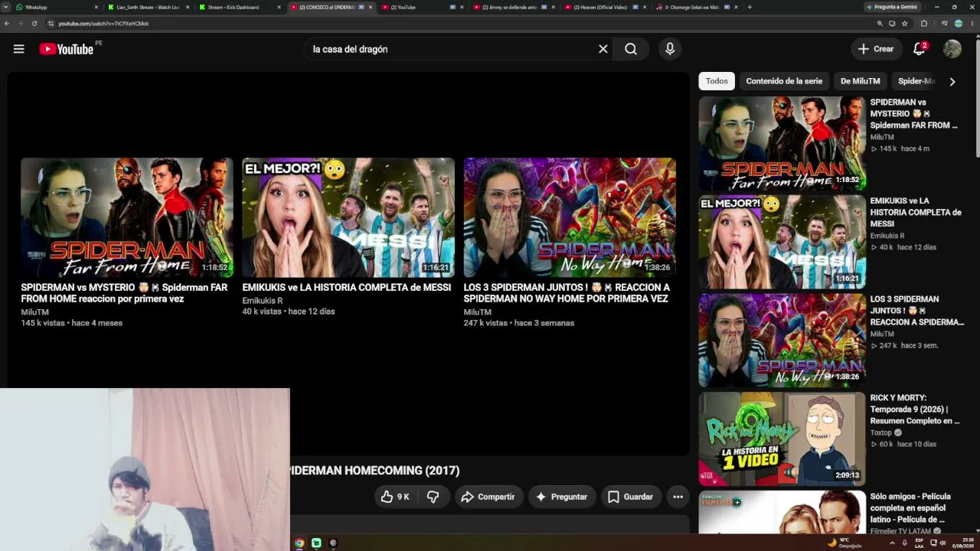This screenshot has width=980, height=551.
Task: Switch to the '(2) YouTube' tab
Action: tap(422, 7)
